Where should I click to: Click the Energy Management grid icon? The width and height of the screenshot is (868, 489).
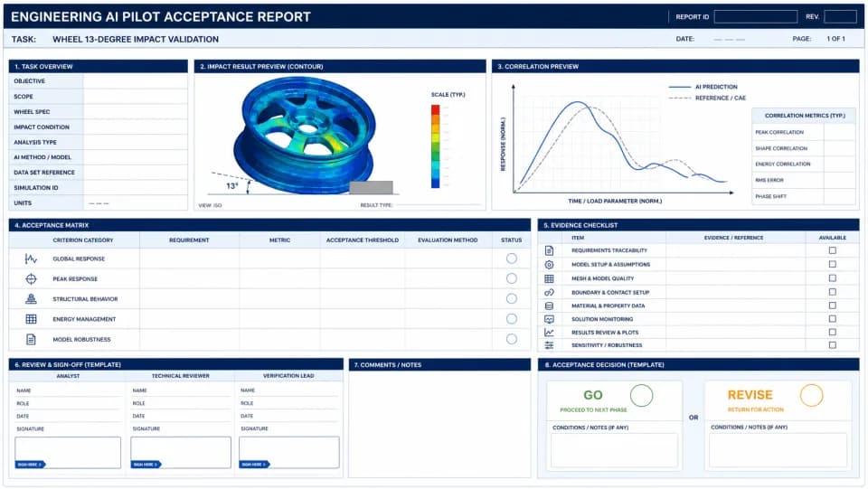31,319
